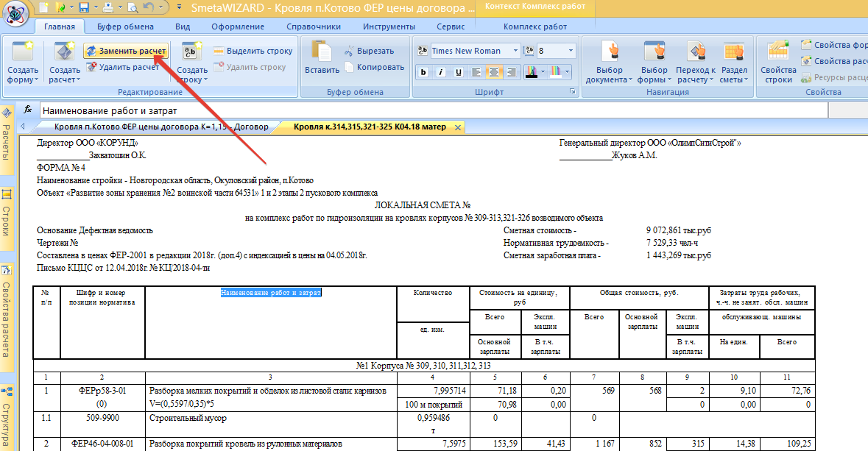The width and height of the screenshot is (868, 451).
Task: Click the open folder icon in quick access toolbar
Action: coord(61,8)
